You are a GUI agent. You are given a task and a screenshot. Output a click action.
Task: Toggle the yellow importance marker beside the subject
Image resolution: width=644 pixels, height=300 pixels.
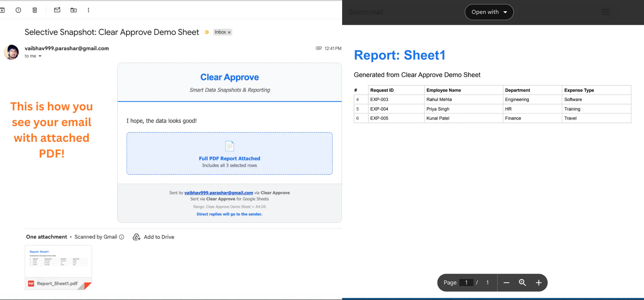tap(207, 32)
